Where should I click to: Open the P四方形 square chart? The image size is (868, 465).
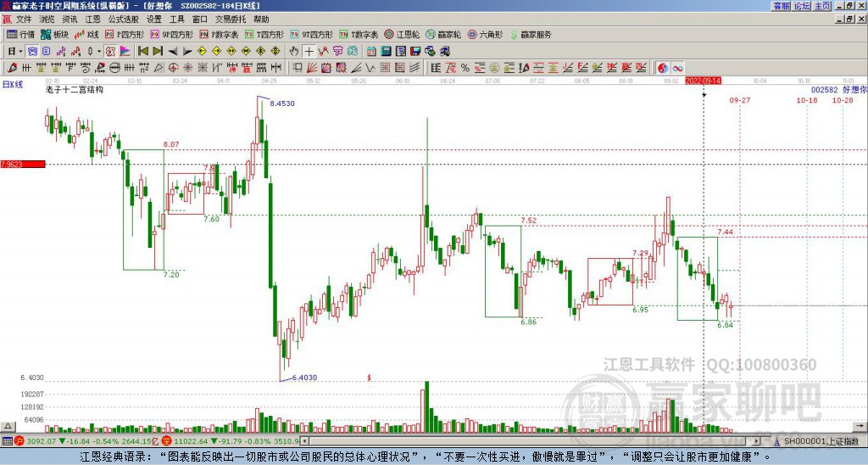pos(125,34)
